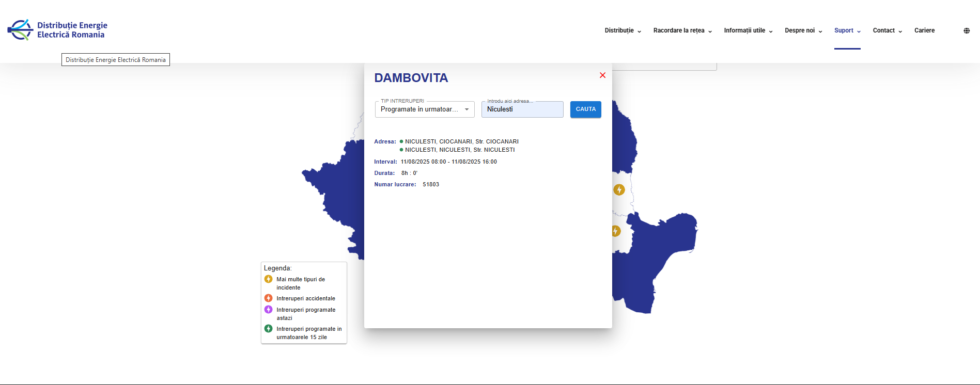Open the globe language selector icon
Viewport: 980px width, 385px height.
pos(967,31)
